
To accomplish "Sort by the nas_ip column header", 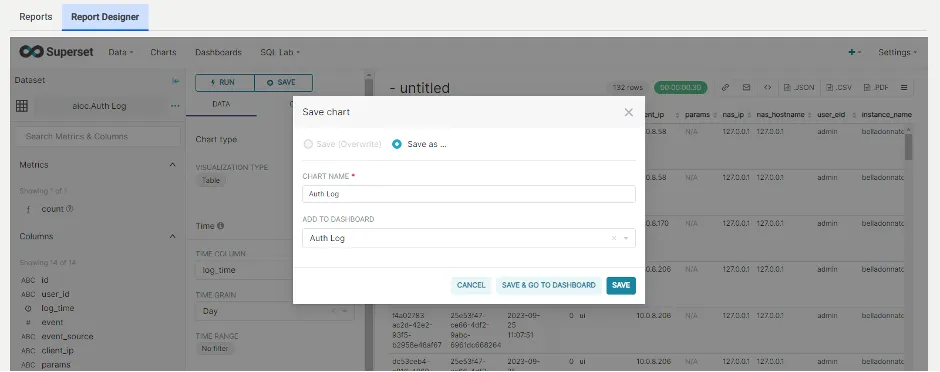I will [732, 114].
